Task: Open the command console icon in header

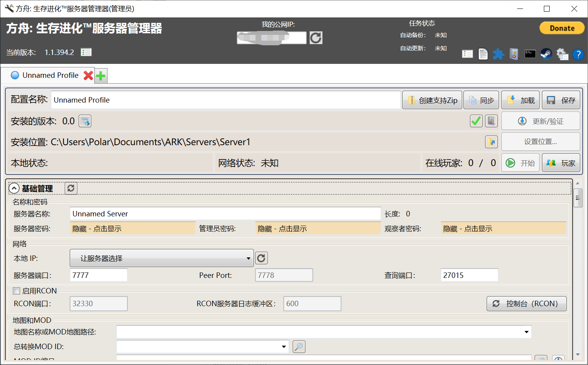Action: (x=530, y=54)
